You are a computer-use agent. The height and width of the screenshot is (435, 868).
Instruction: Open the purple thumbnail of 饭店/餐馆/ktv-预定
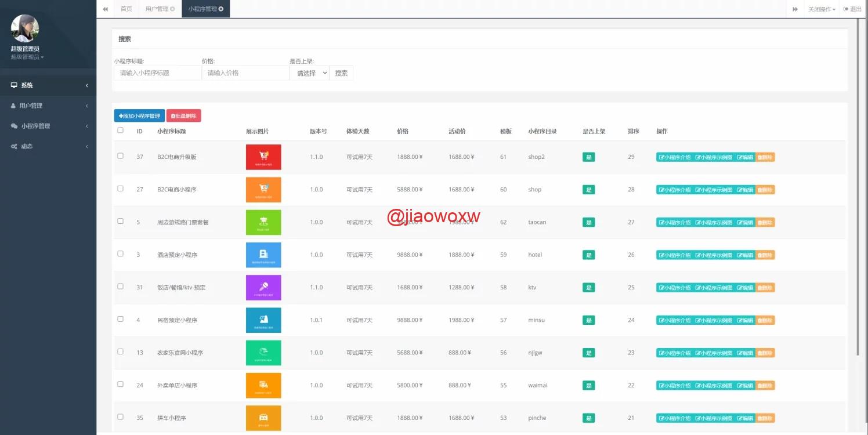tap(263, 288)
